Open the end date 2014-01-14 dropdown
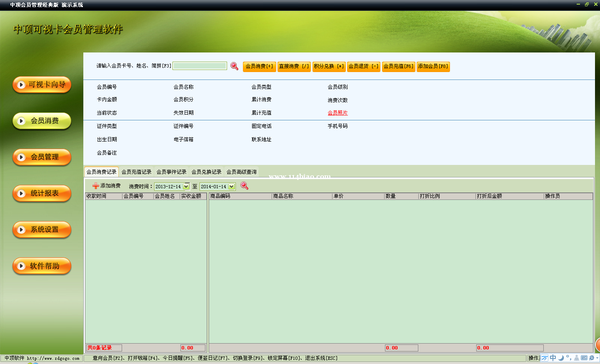 (232, 186)
